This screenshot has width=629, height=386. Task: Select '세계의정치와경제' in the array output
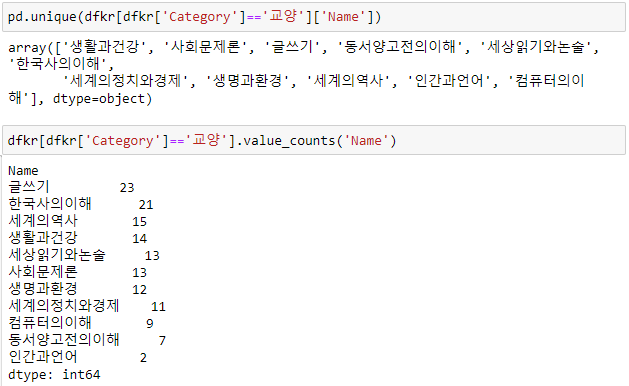[x=126, y=81]
